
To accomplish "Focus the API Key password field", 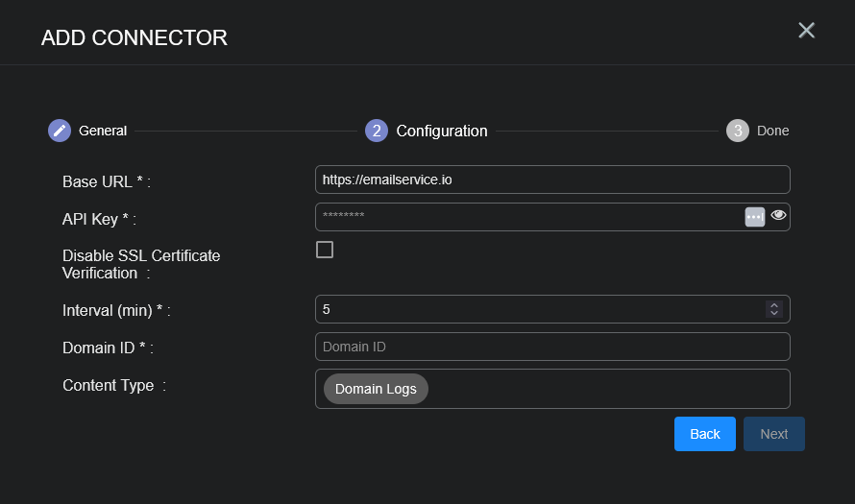I will click(528, 217).
